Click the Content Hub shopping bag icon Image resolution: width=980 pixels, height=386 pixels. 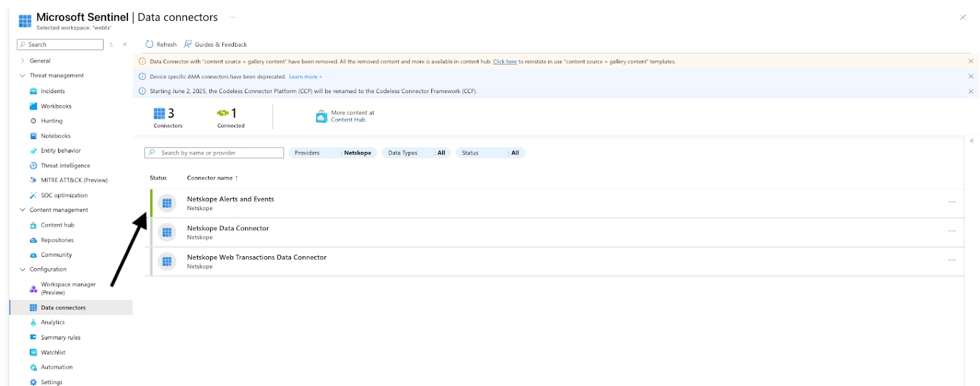(x=322, y=116)
